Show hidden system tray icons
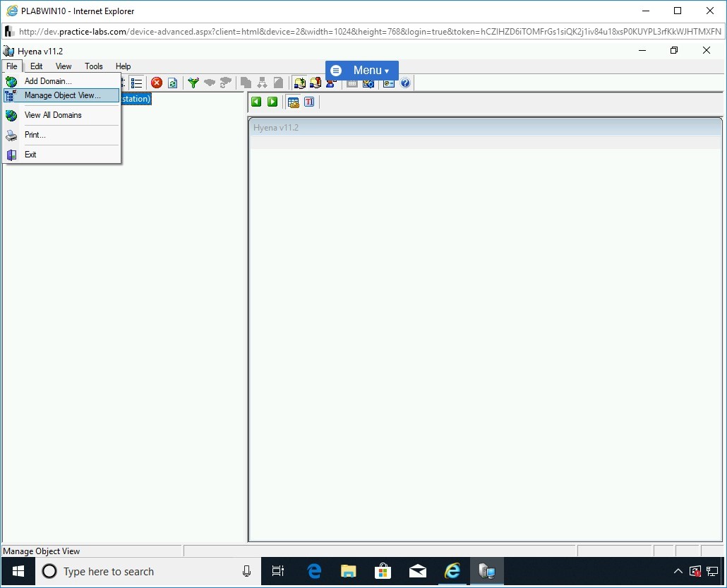The width and height of the screenshot is (727, 588). [678, 571]
